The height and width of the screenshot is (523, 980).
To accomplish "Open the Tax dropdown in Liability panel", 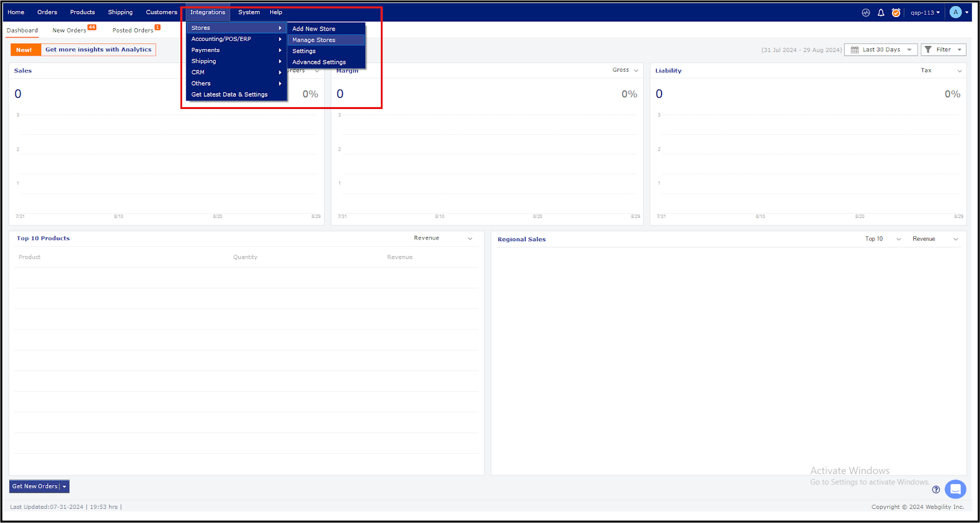I will pos(941,70).
